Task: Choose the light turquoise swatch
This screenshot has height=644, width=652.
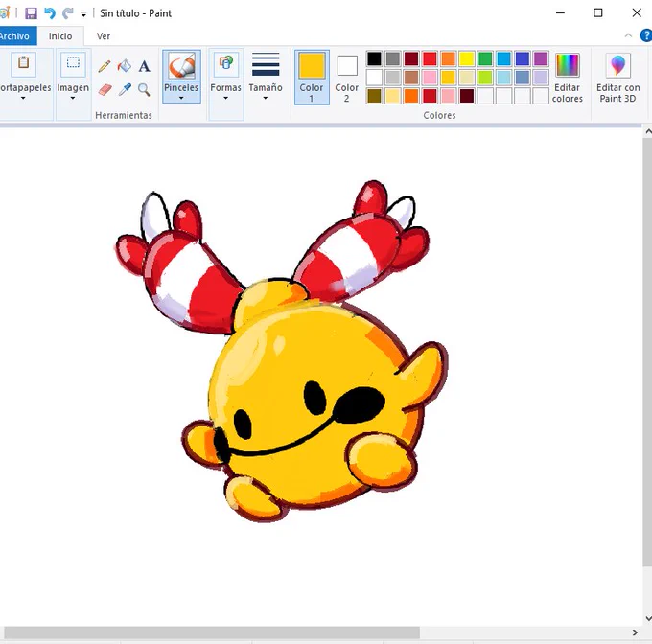Action: pos(504,78)
